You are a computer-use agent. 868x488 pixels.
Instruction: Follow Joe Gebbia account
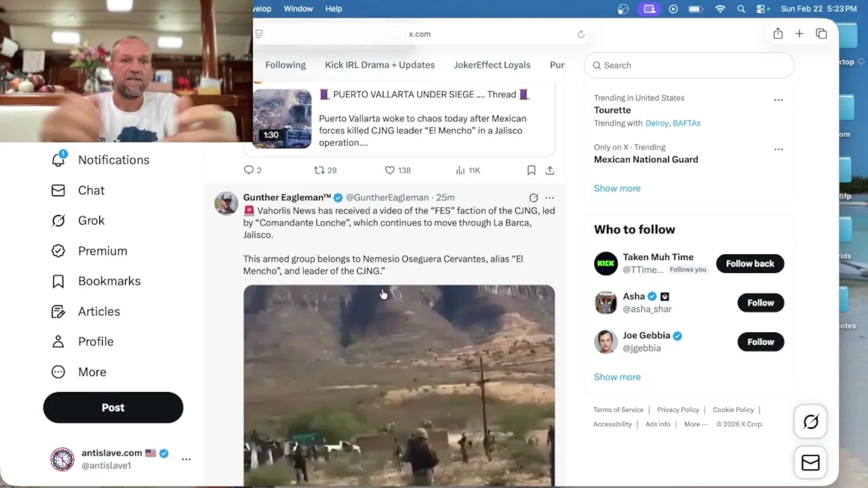click(x=760, y=342)
